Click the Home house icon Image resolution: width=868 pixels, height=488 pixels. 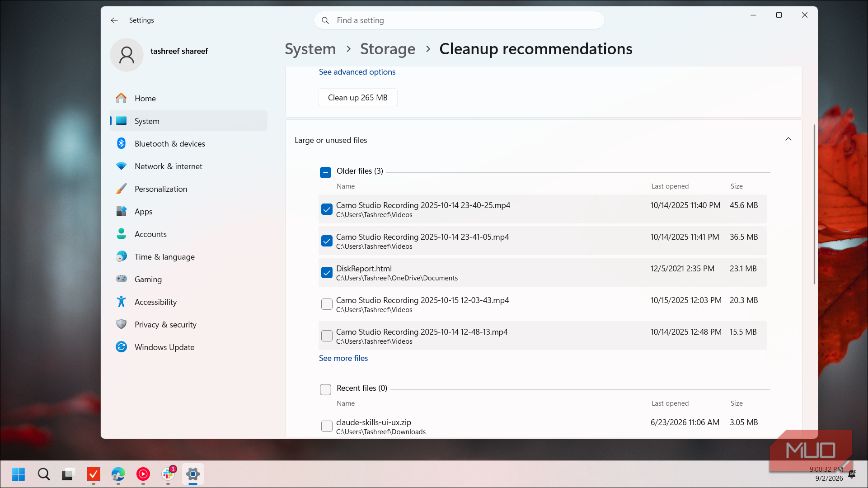pos(121,98)
